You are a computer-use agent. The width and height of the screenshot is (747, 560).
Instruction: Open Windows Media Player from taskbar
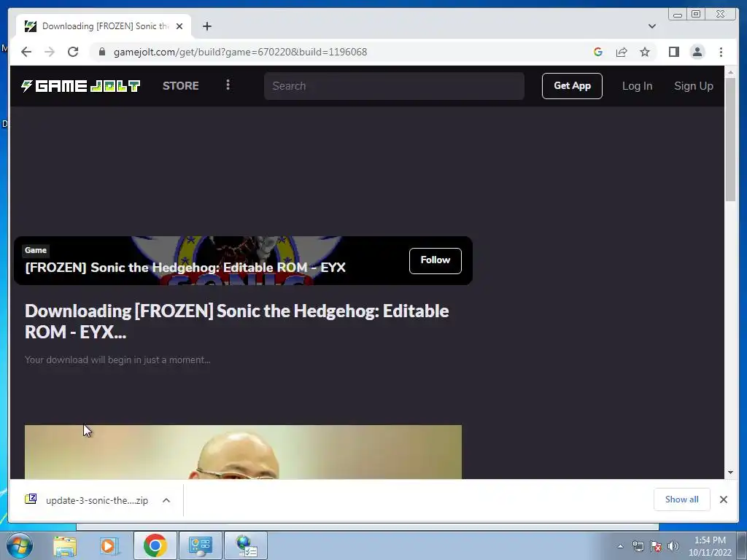point(109,545)
